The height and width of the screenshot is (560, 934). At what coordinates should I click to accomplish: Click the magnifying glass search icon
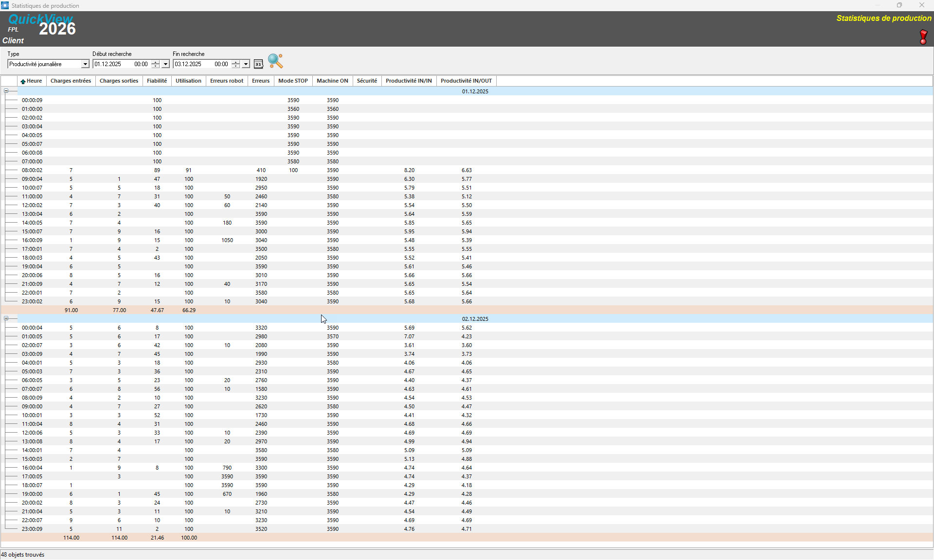(275, 61)
